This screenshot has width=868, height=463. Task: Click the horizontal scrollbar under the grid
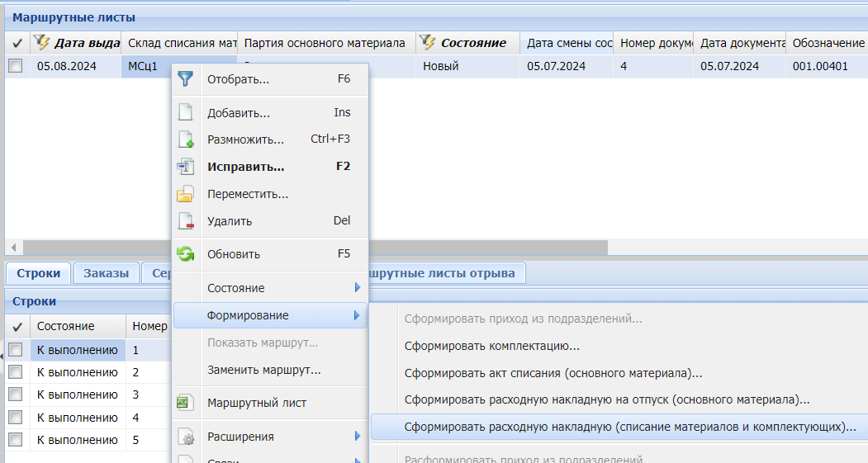[x=314, y=248]
